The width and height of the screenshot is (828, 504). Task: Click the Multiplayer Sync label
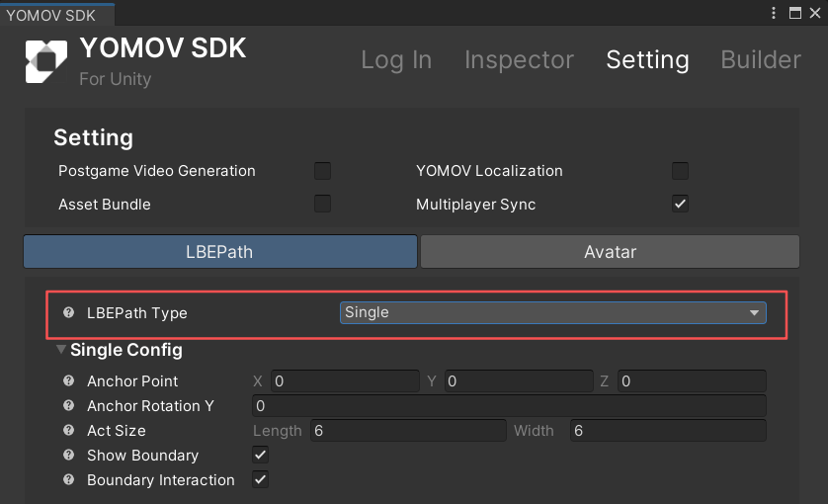(x=476, y=205)
